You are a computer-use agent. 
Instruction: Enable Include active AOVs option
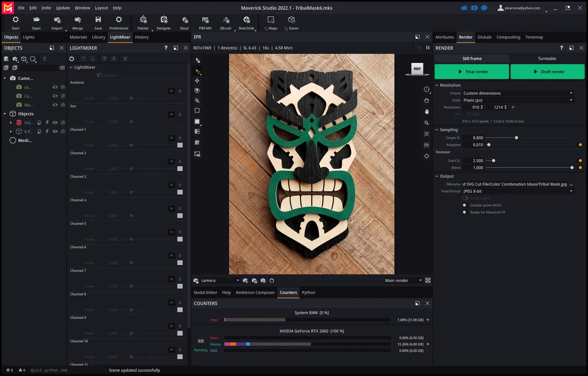[x=465, y=205]
